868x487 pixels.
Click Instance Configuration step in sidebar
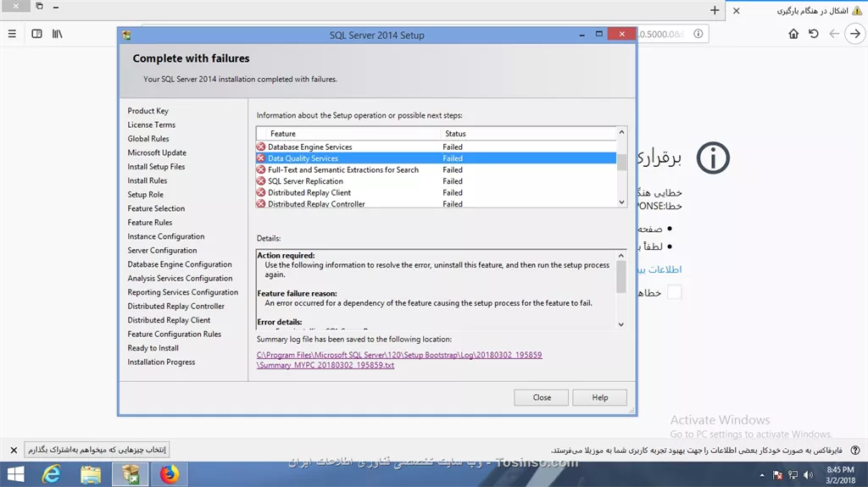(166, 236)
